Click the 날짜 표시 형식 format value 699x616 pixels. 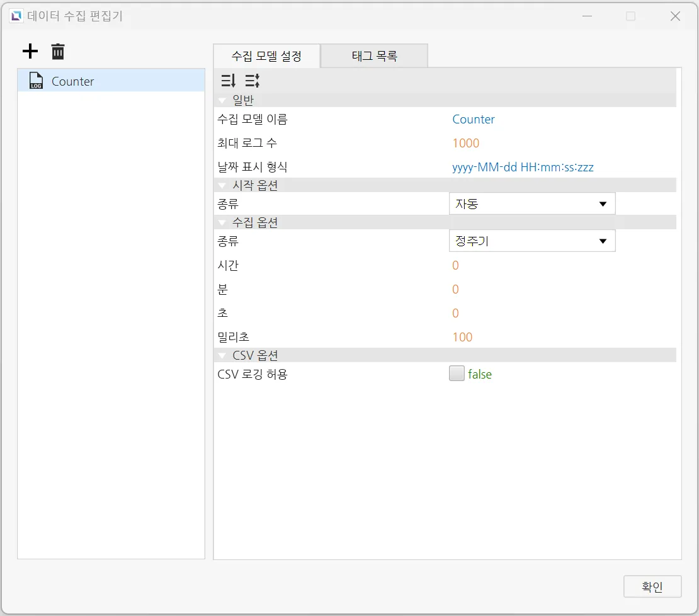point(523,168)
